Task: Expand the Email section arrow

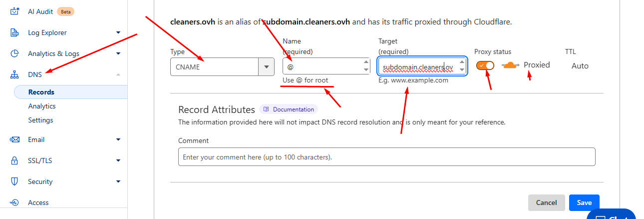Action: point(118,139)
